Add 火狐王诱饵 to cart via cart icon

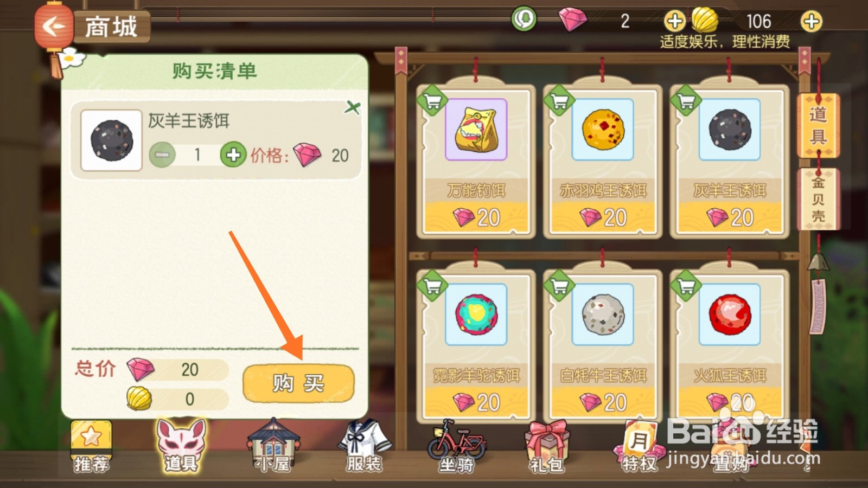tap(686, 285)
